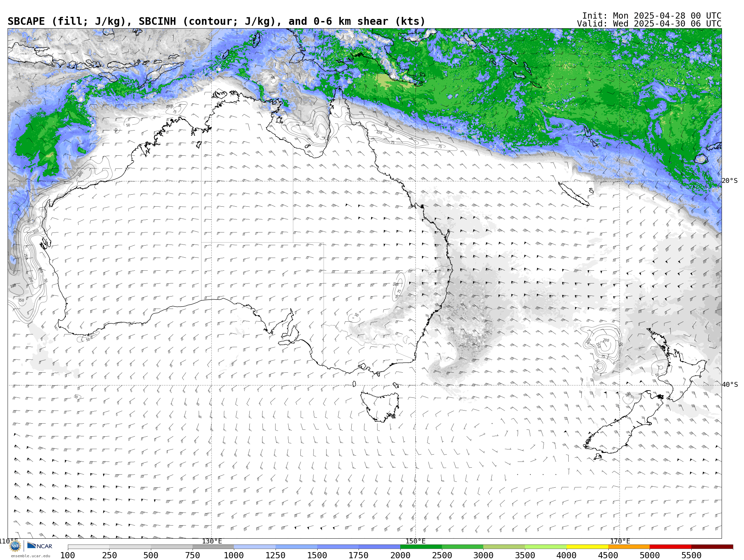
Task: Click the colorbar label 5000
Action: coord(650,556)
